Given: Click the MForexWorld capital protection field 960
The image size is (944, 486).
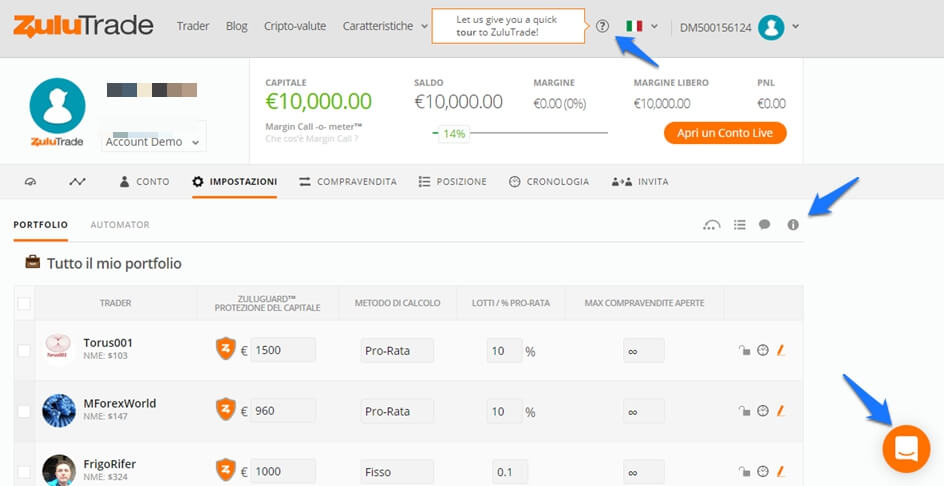Looking at the screenshot, I should 282,411.
